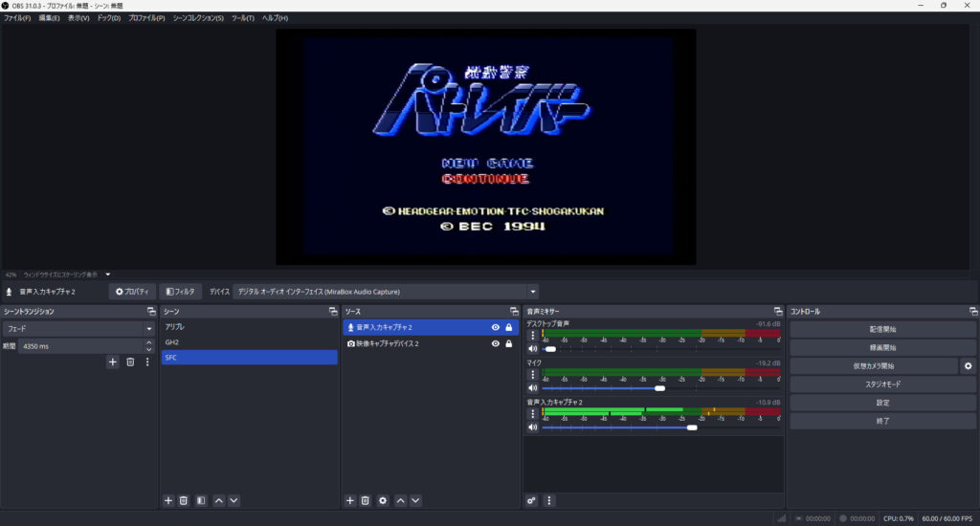Open advanced audio properties gears icon
Image resolution: width=980 pixels, height=526 pixels.
532,500
